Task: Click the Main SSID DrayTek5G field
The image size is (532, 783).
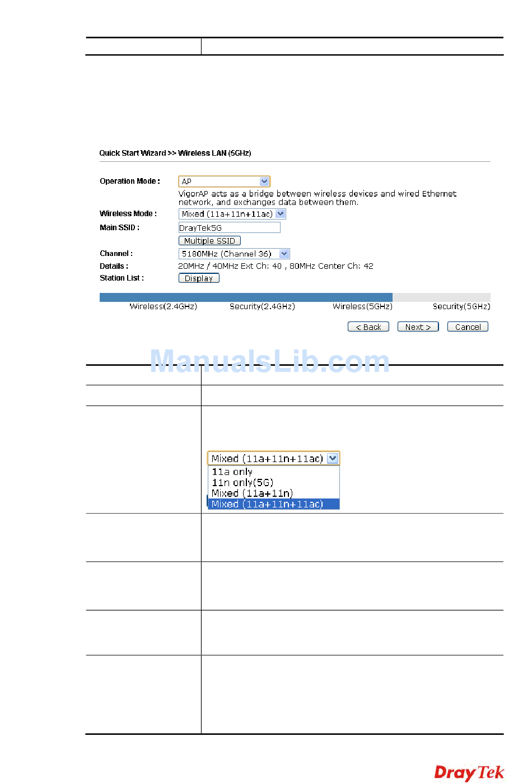Action: [x=229, y=227]
